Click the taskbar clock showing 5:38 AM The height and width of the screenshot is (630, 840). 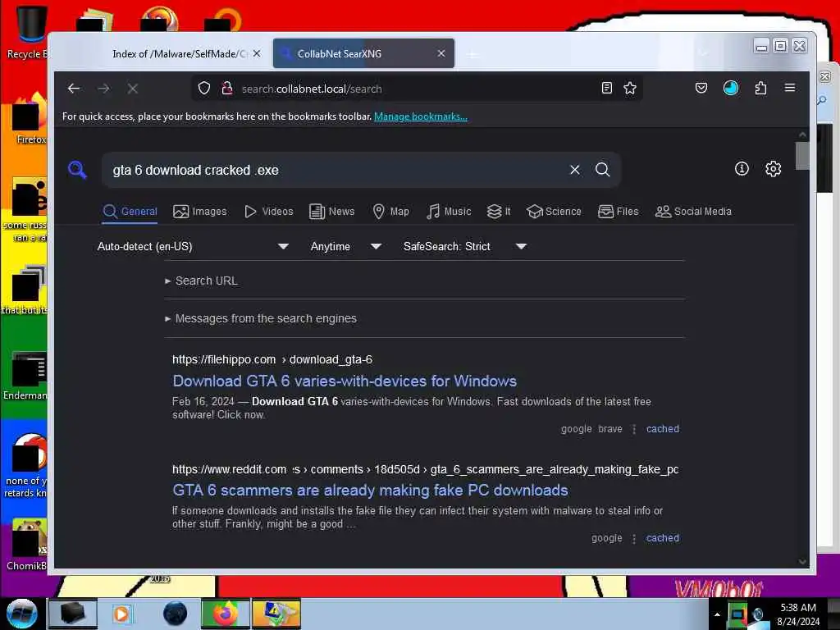click(x=797, y=614)
